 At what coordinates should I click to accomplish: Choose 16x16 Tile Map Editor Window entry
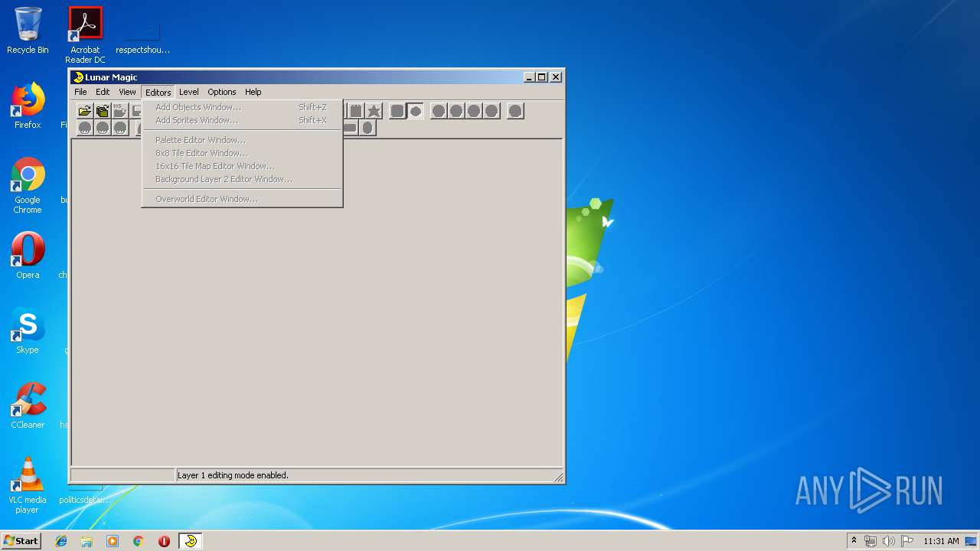[242, 166]
